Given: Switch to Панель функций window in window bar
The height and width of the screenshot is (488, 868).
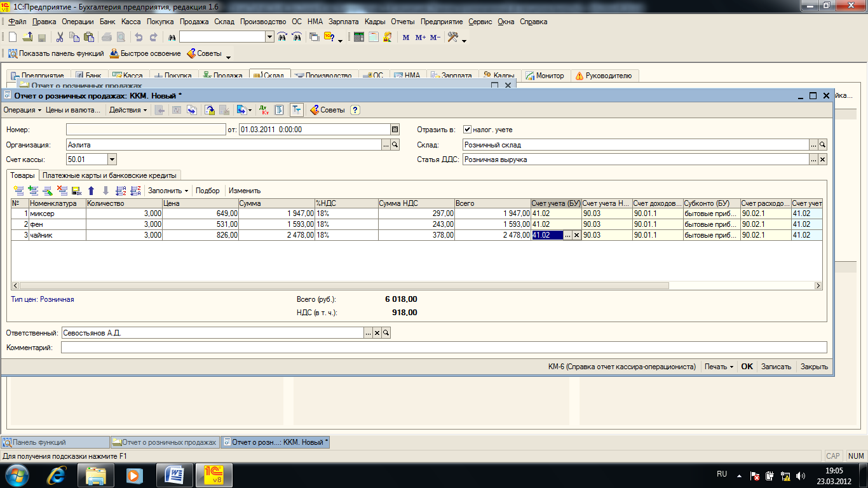Looking at the screenshot, I should 55,442.
